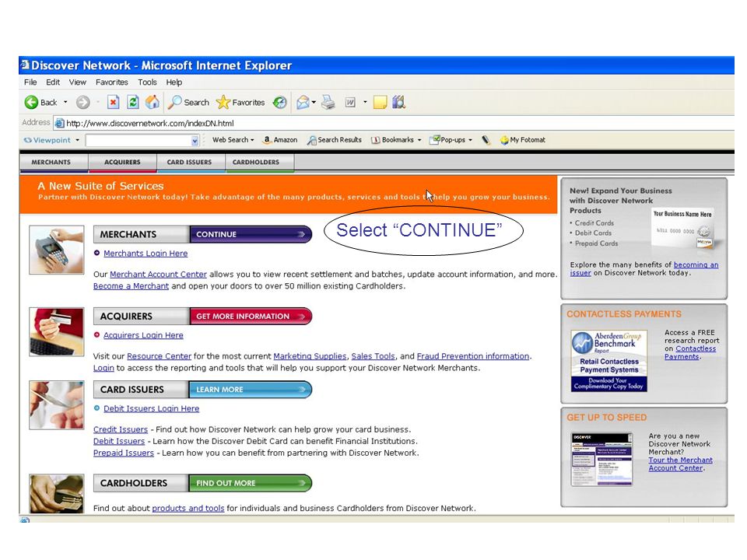Open the Favorites menu in the menu bar
The height and width of the screenshot is (560, 747).
click(112, 82)
